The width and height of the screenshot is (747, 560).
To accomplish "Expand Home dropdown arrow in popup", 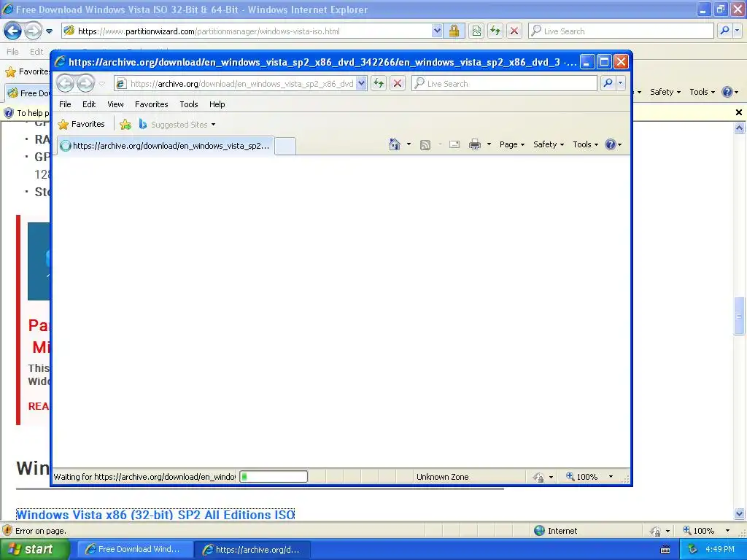I will [409, 144].
